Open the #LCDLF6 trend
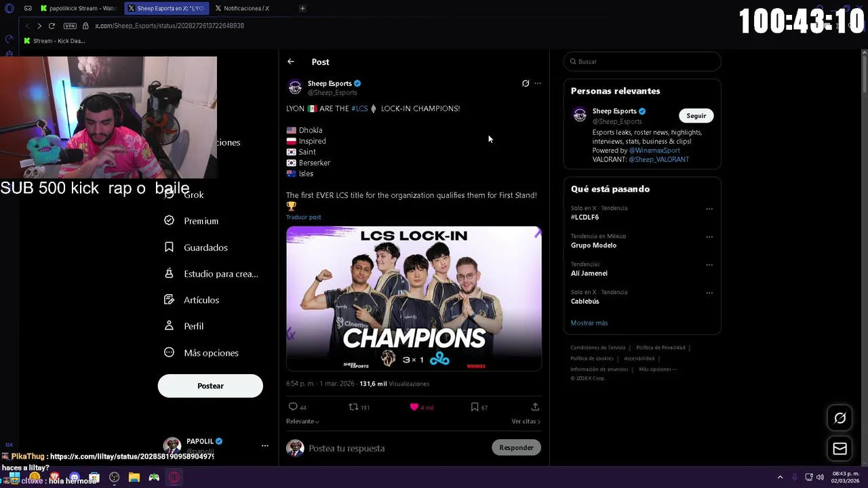Viewport: 868px width, 488px height. [585, 217]
